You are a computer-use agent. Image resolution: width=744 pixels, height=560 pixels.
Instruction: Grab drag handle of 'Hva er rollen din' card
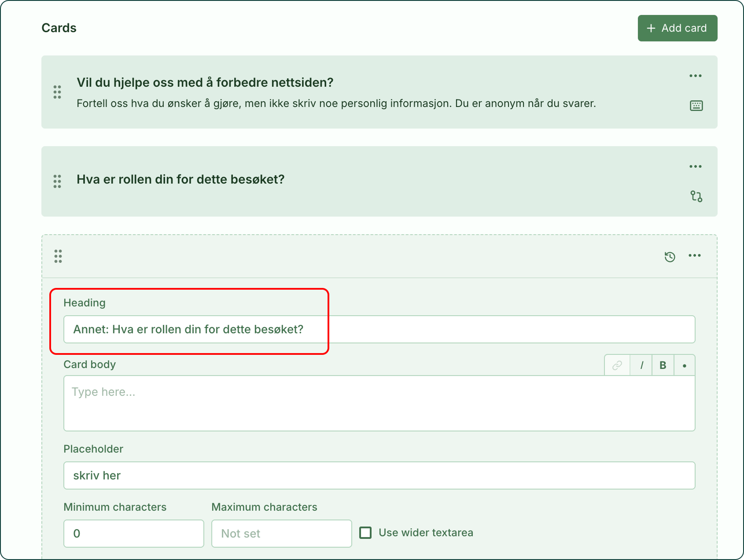click(57, 181)
